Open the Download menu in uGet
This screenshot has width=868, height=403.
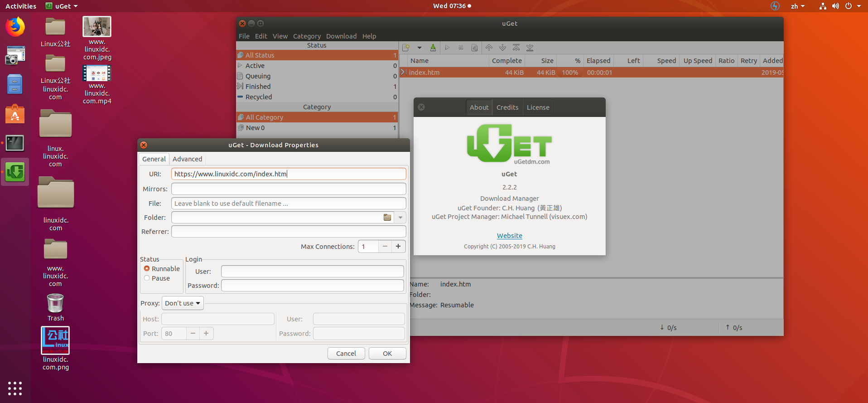click(x=341, y=36)
